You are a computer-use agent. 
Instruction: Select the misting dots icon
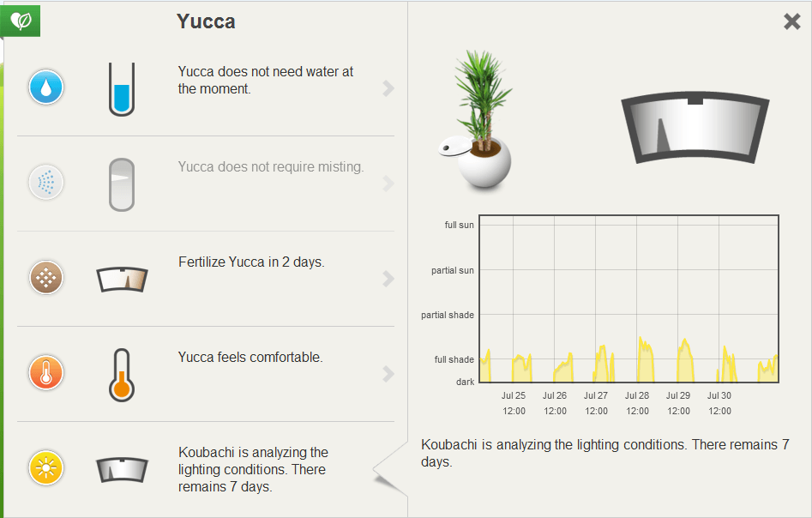point(46,183)
